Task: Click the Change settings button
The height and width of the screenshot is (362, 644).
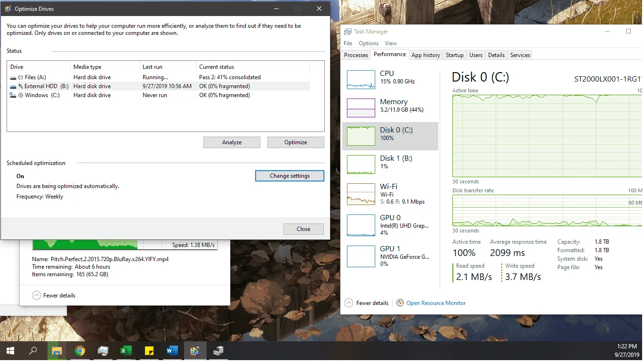Action: [x=290, y=176]
